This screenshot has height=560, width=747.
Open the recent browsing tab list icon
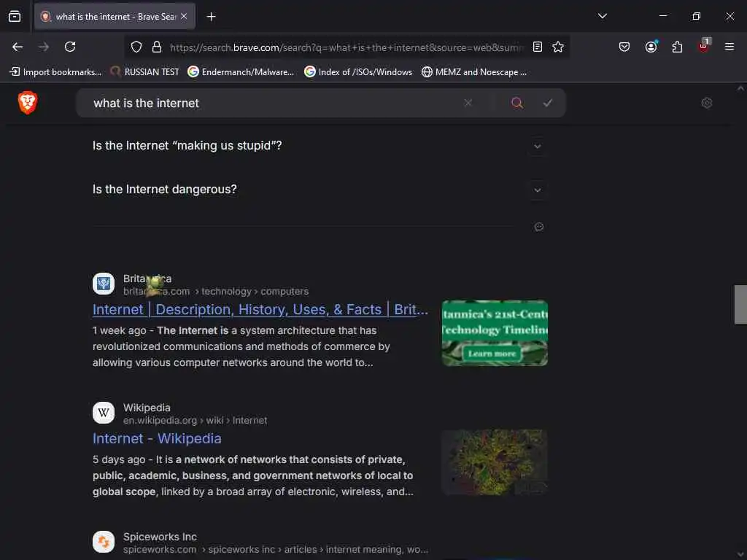click(x=15, y=17)
